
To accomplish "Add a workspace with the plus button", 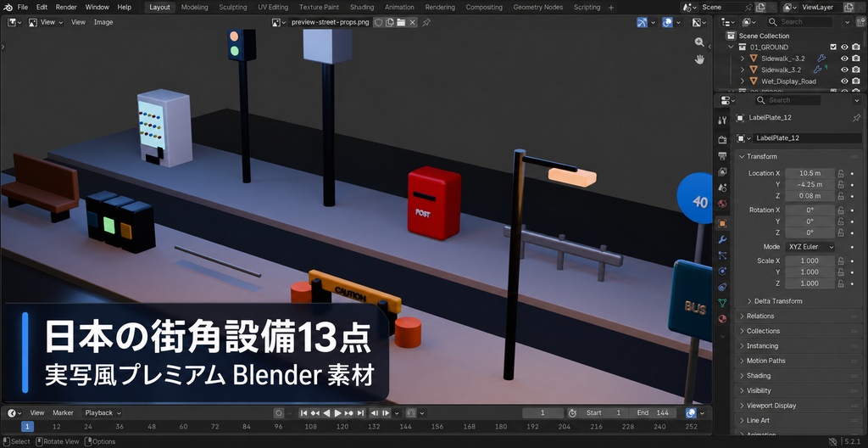I will click(x=611, y=7).
